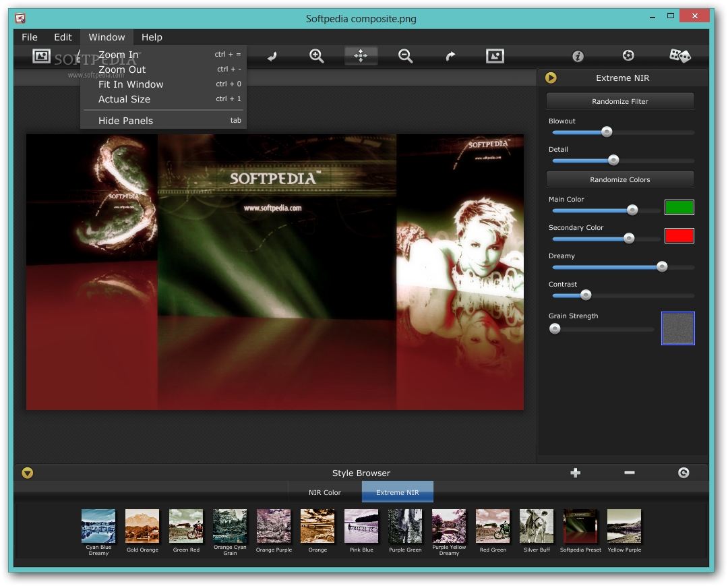Click the help lifebuoy icon
This screenshot has height=586, width=728.
(x=628, y=56)
